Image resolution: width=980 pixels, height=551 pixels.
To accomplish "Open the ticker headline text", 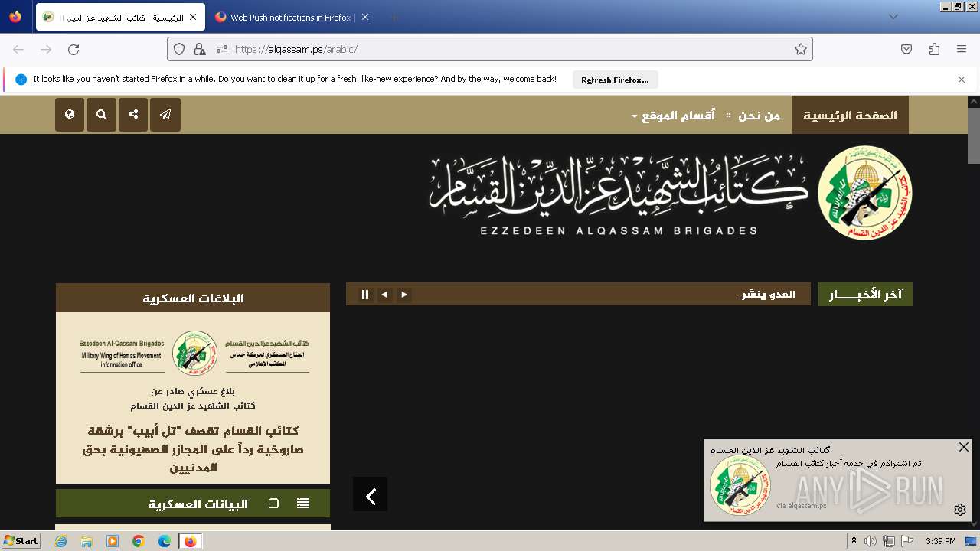I will tap(766, 295).
